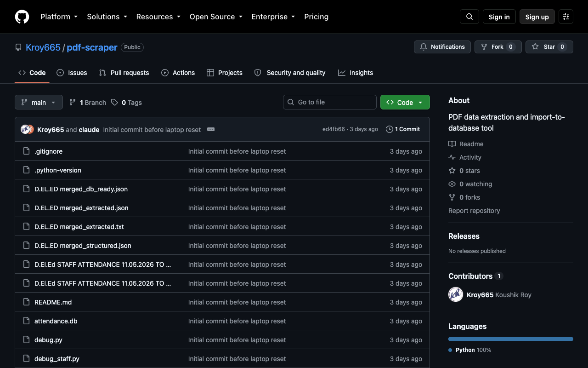Image resolution: width=588 pixels, height=368 pixels.
Task: Open the Platform dropdown menu
Action: [x=59, y=17]
